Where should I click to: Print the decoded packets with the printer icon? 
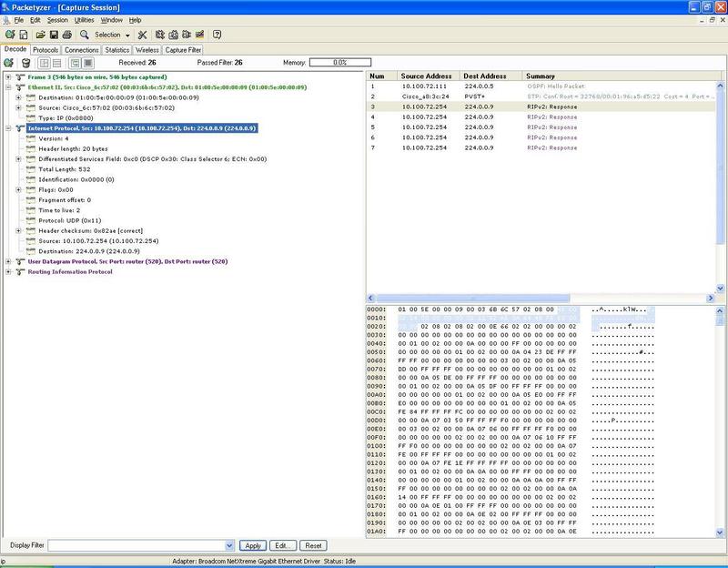point(67,35)
